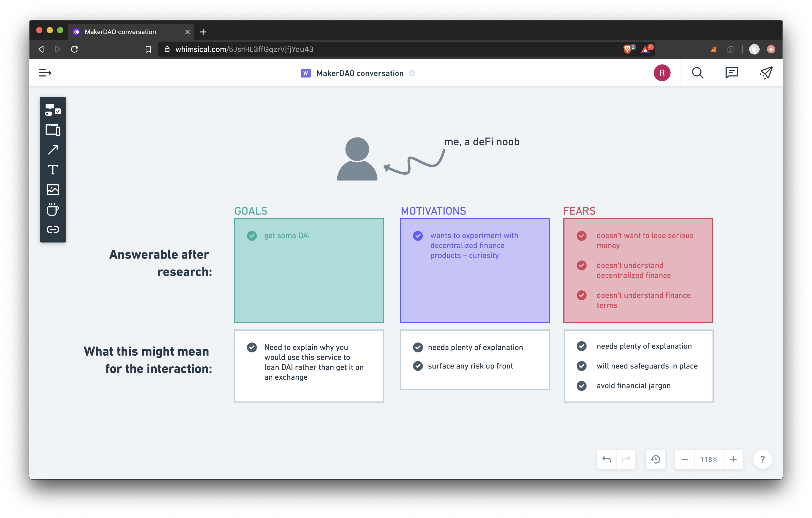
Task: Click the 118% zoom level dropdown
Action: 709,459
